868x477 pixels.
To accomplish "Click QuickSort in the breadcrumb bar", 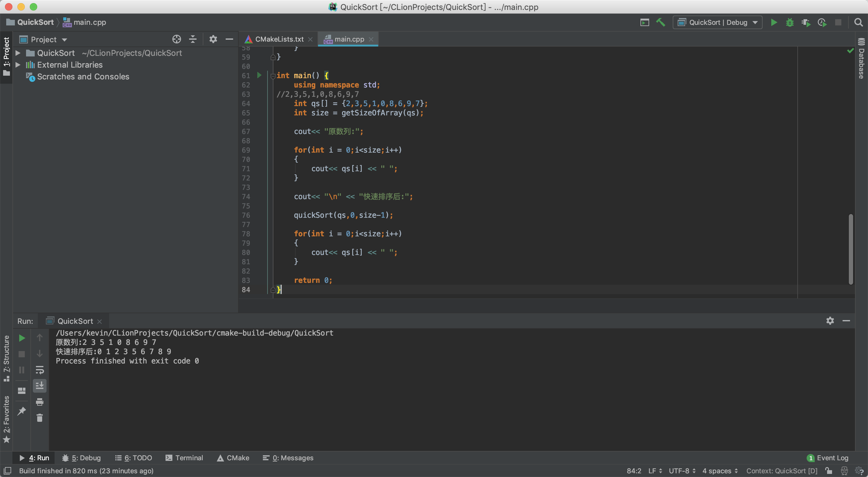I will click(x=30, y=22).
